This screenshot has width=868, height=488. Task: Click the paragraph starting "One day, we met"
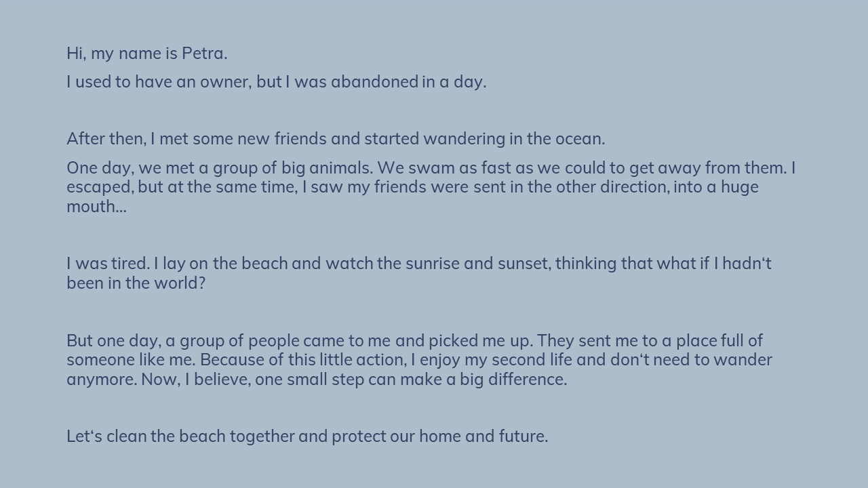coord(431,187)
